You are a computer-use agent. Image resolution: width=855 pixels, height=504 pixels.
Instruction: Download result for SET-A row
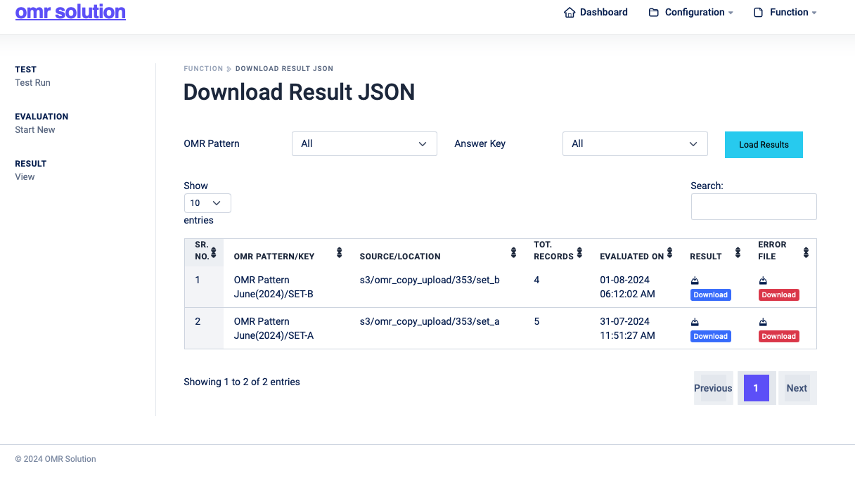710,336
